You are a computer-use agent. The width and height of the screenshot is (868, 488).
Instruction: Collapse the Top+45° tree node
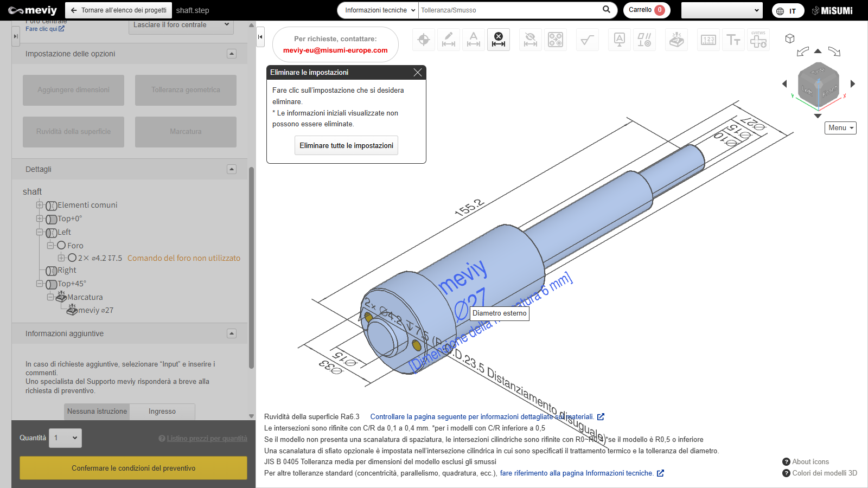(x=40, y=284)
